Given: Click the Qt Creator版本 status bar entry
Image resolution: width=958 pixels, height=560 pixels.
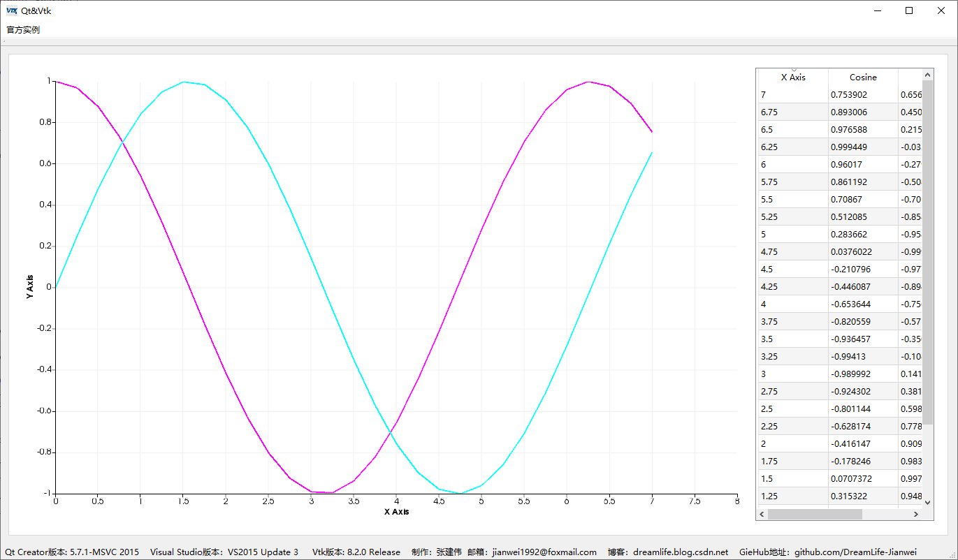Looking at the screenshot, I should (x=72, y=552).
